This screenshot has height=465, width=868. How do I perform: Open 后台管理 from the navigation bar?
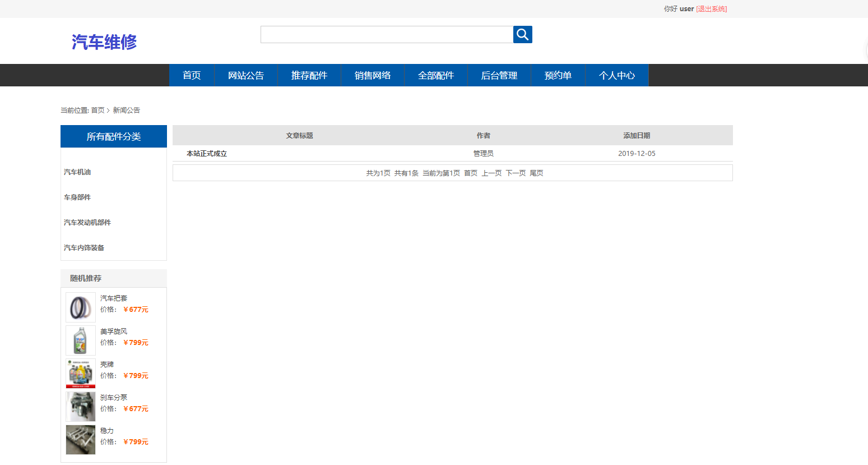point(499,75)
